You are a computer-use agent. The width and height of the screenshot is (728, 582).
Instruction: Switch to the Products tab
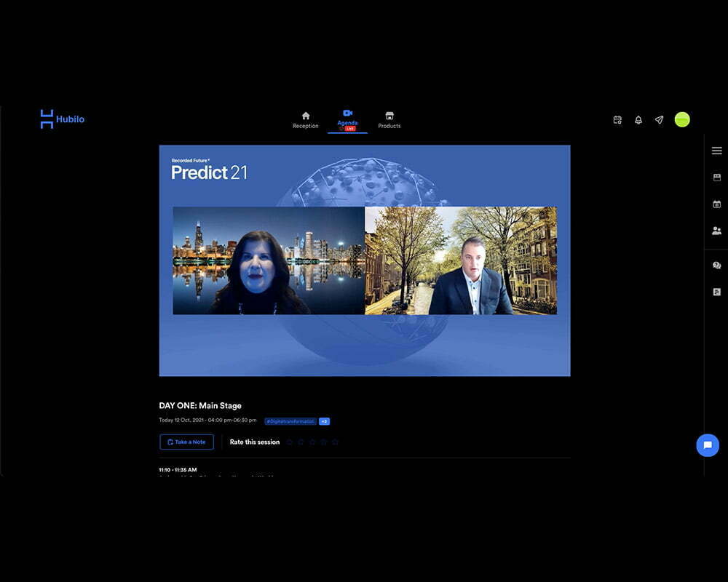click(x=389, y=120)
